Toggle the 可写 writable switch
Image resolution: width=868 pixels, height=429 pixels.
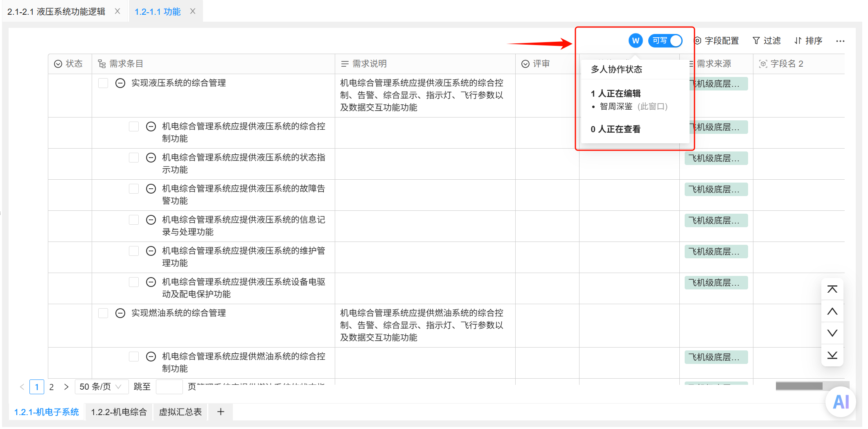coord(665,41)
